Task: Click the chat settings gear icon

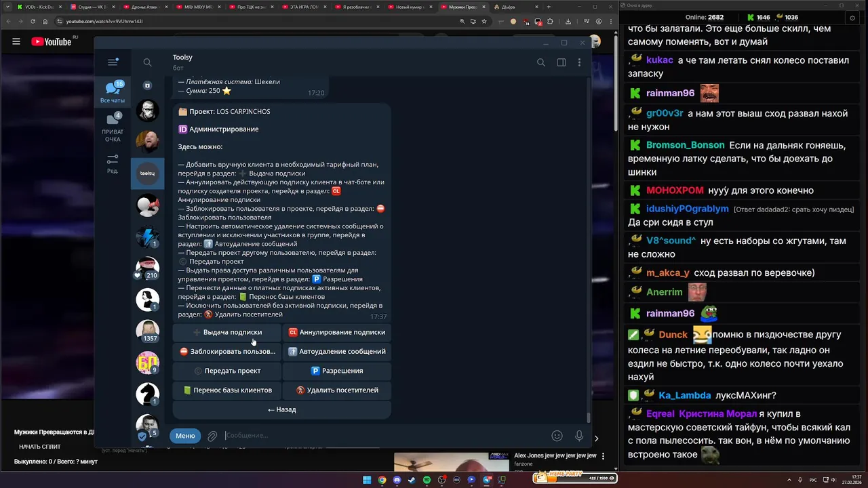Action: pyautogui.click(x=852, y=18)
